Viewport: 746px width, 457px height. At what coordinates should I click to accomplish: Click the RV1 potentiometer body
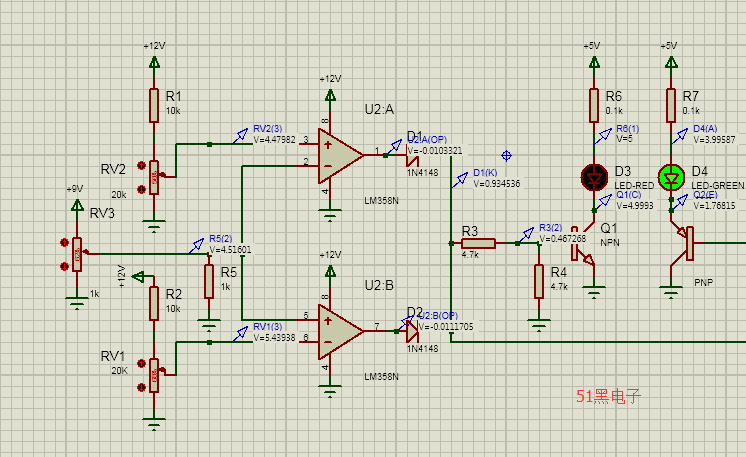[154, 374]
